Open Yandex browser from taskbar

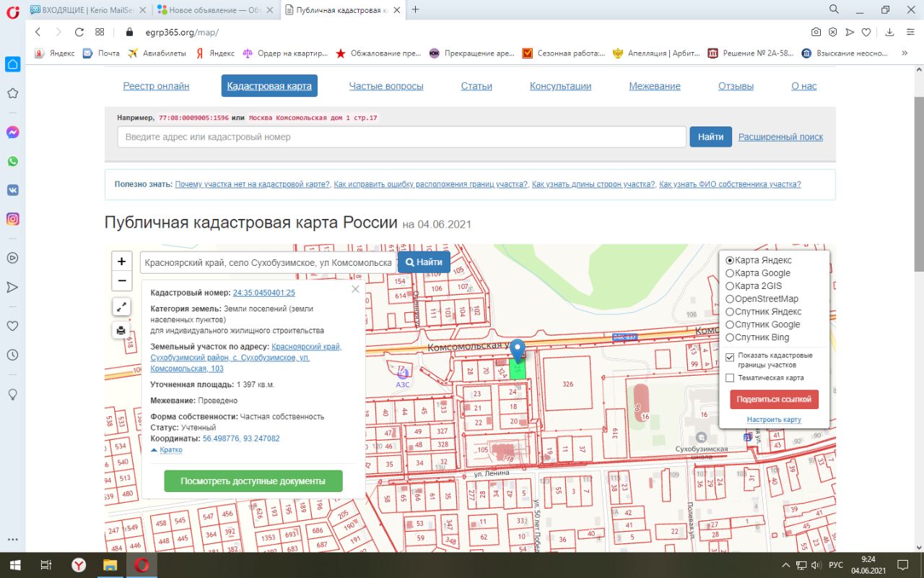79,565
